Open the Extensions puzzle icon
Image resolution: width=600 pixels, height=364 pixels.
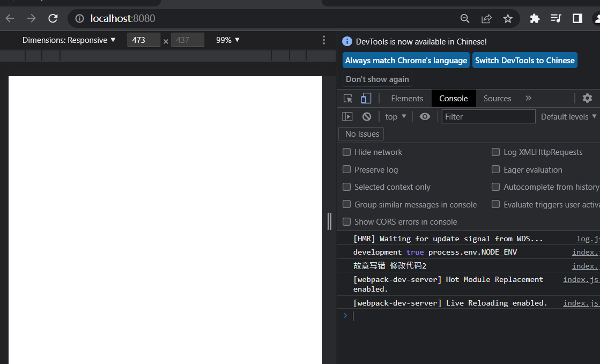click(x=535, y=18)
